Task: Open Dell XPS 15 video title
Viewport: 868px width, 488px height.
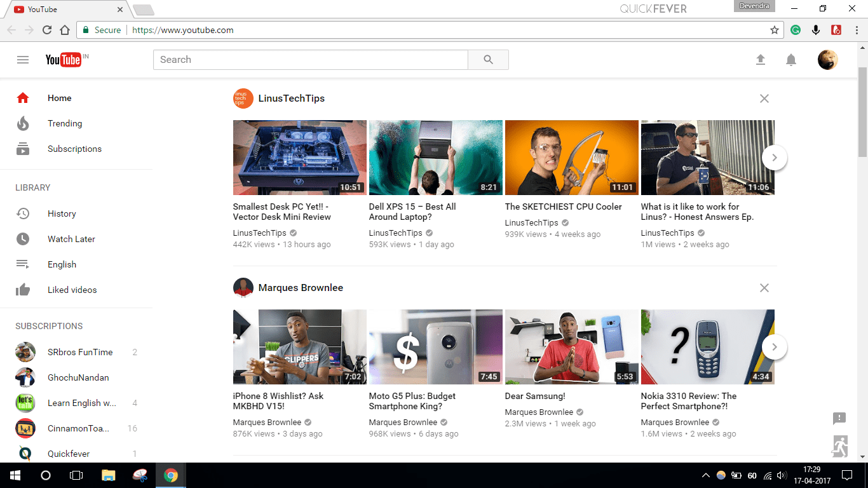Action: click(x=412, y=212)
